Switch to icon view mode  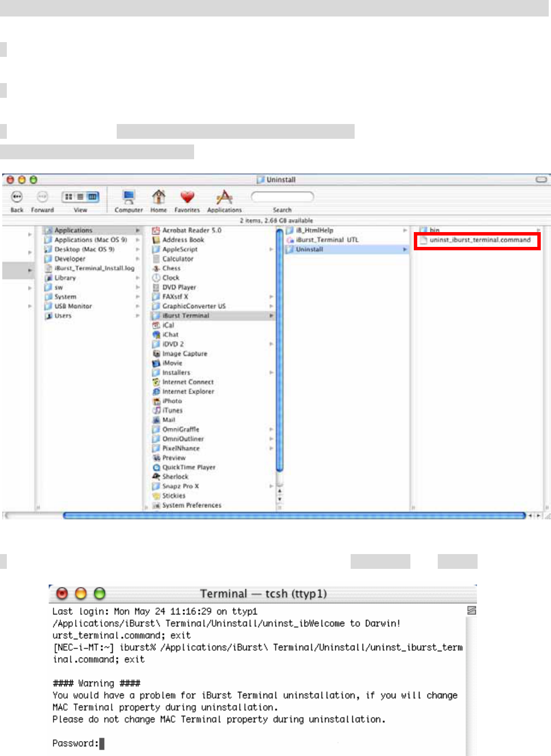pos(68,197)
